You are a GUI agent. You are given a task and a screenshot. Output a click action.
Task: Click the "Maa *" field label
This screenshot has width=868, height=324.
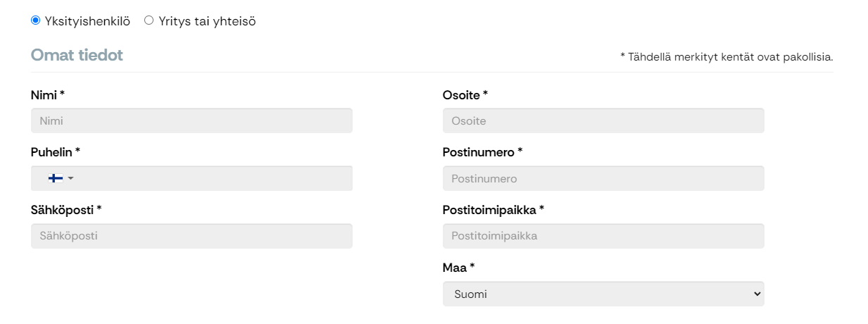click(x=459, y=268)
